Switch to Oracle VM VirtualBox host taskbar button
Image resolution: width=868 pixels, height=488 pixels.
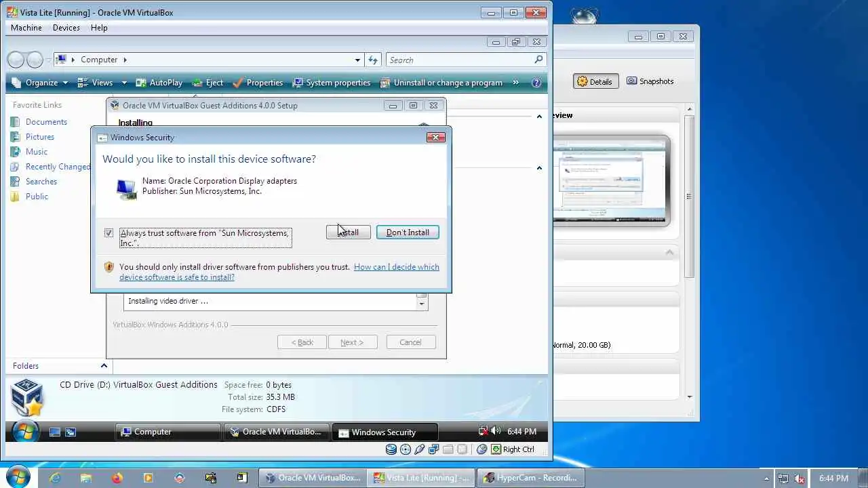coord(313,478)
